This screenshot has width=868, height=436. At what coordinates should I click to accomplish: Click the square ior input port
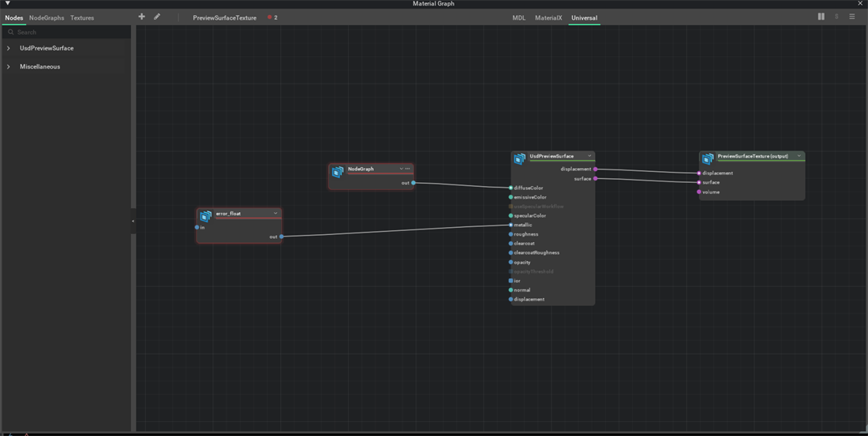pos(511,281)
